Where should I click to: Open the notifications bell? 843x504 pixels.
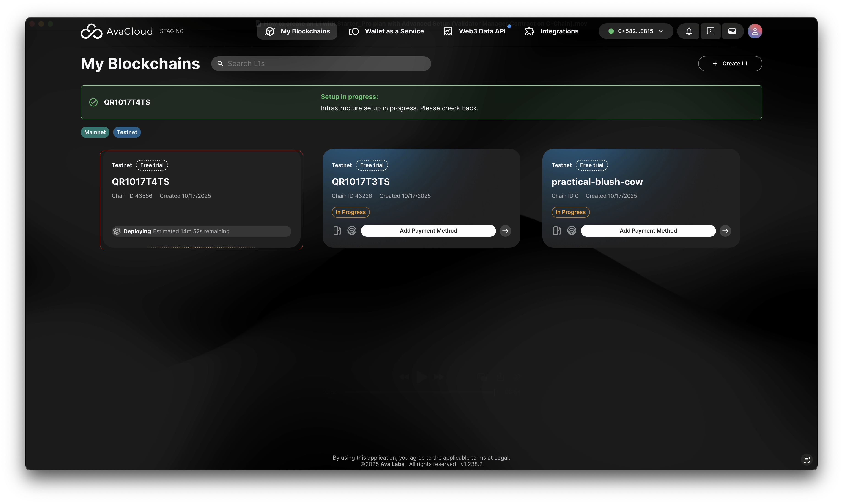689,31
